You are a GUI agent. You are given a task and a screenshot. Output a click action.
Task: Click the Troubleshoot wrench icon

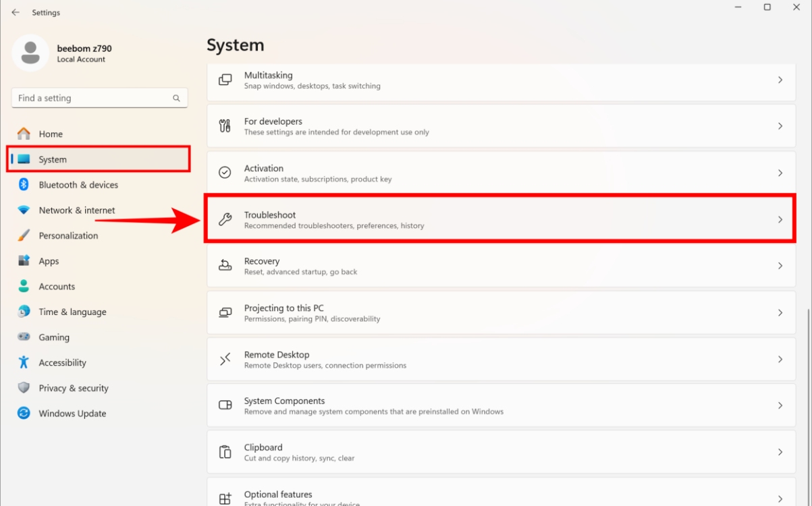point(224,219)
